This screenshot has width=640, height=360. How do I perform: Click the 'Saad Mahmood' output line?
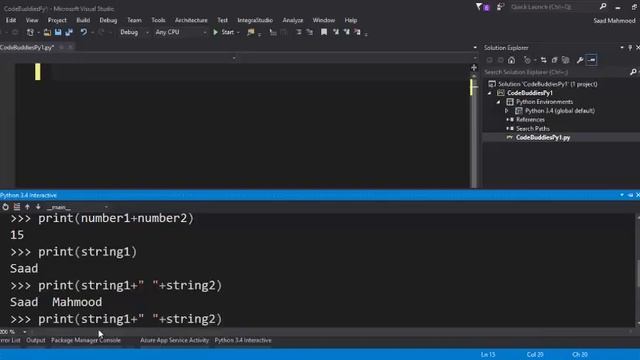coord(56,302)
